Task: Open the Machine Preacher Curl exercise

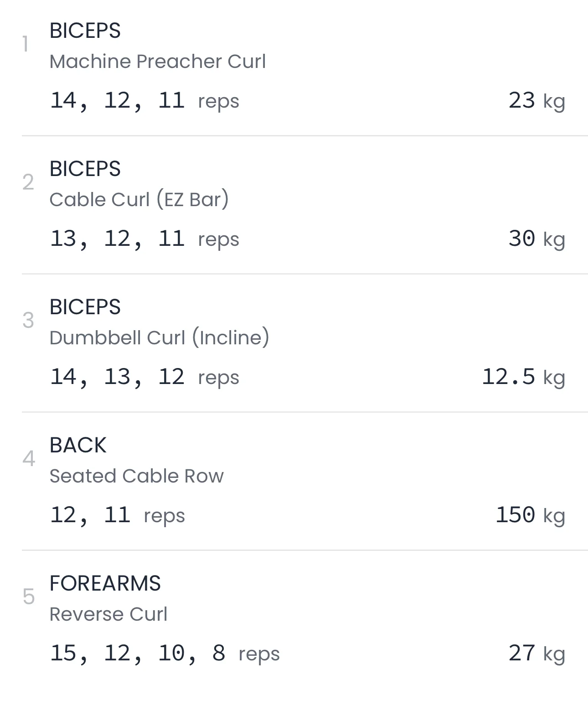Action: pos(157,62)
